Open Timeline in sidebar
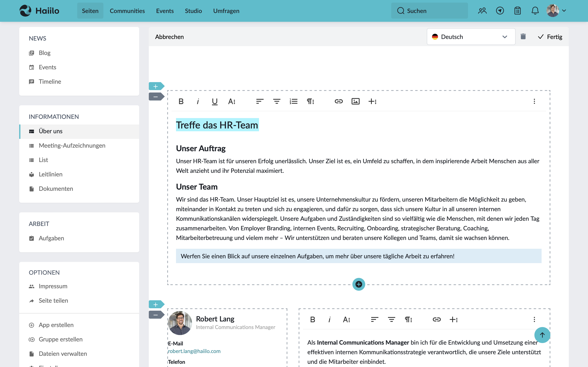 (79, 82)
